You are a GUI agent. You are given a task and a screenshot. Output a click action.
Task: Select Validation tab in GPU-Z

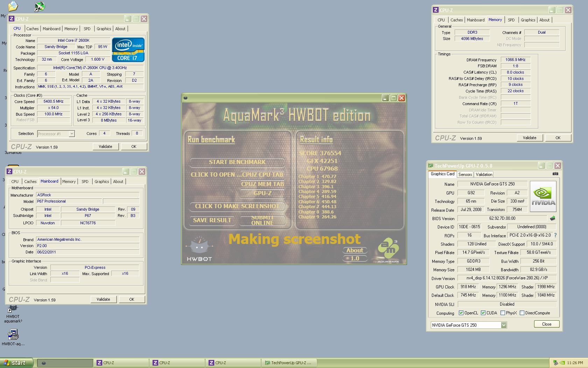click(484, 174)
